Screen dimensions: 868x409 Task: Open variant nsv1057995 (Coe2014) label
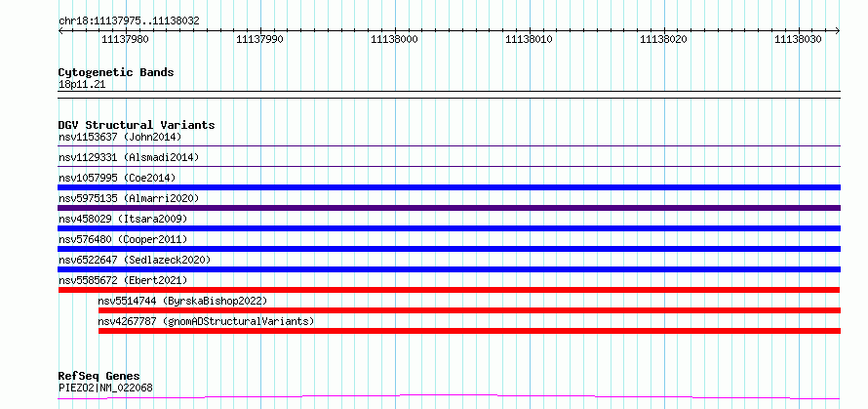click(117, 178)
